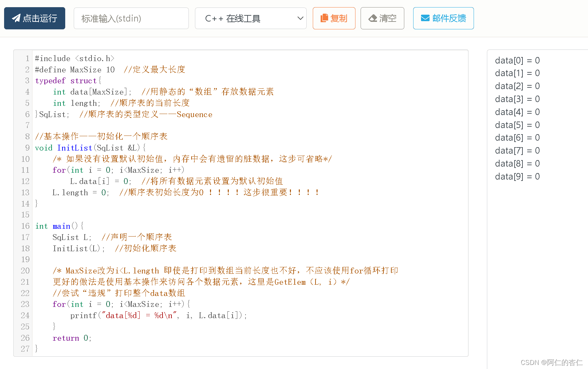Viewport: 588px width, 369px height.
Task: Open email feedback via 邮件反馈
Action: (443, 18)
